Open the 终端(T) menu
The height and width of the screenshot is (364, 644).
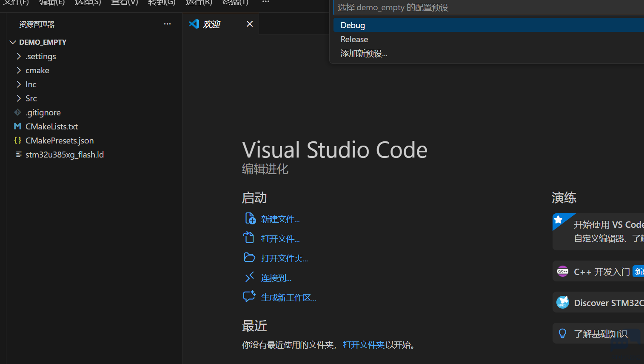235,2
